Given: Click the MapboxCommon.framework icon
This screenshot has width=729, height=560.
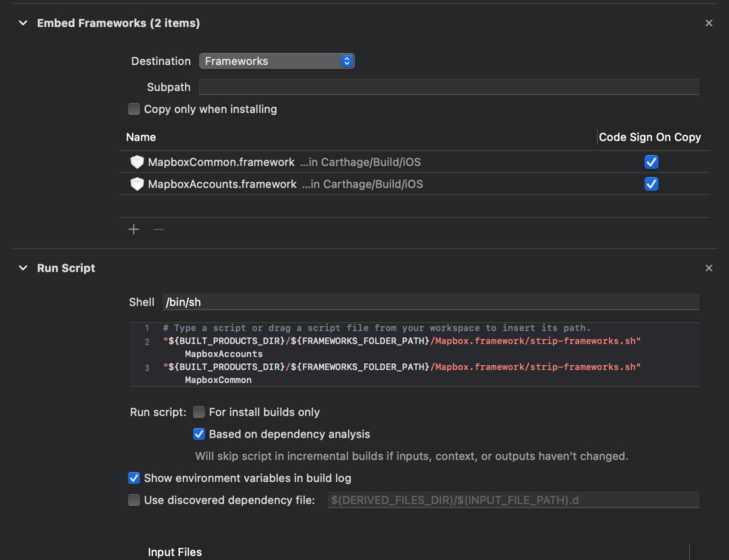Looking at the screenshot, I should [137, 161].
